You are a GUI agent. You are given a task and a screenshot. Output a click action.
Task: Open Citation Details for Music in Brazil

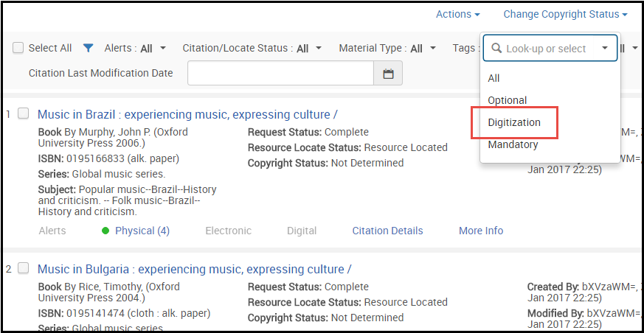pos(387,231)
